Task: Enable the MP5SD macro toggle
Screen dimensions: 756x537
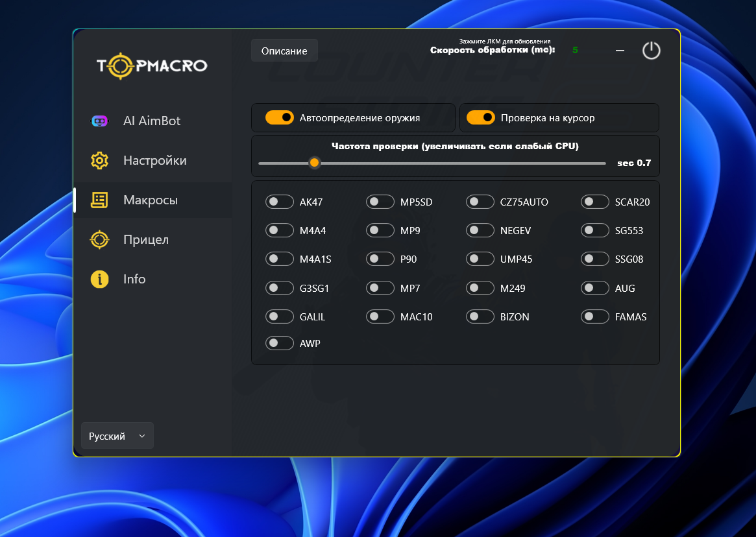Action: 380,202
